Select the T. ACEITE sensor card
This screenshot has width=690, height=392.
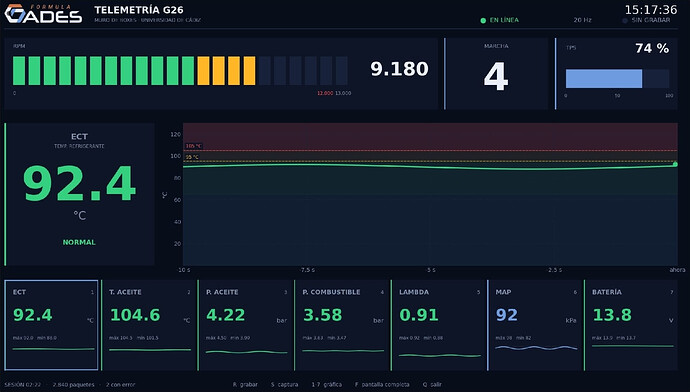click(149, 325)
